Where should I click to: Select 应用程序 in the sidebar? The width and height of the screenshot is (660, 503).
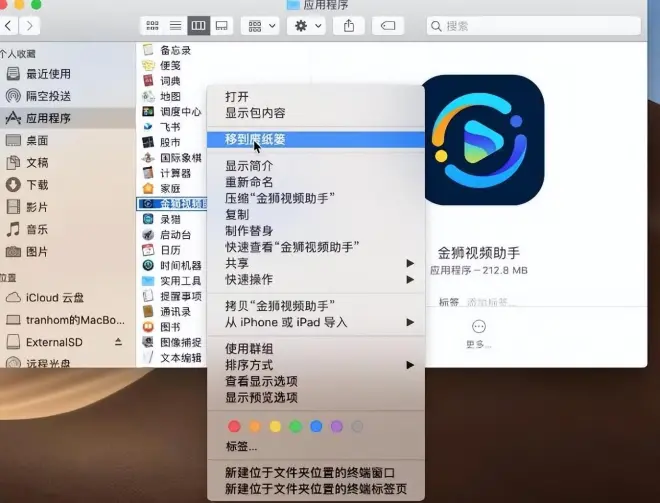pyautogui.click(x=67, y=118)
